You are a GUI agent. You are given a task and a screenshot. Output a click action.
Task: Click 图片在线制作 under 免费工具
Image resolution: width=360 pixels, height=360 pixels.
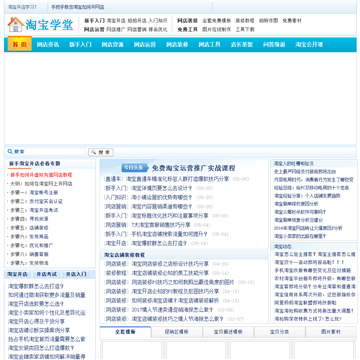216,29
